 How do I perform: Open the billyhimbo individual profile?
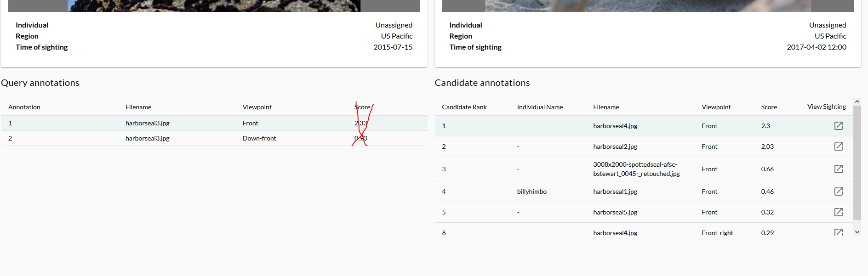(532, 192)
